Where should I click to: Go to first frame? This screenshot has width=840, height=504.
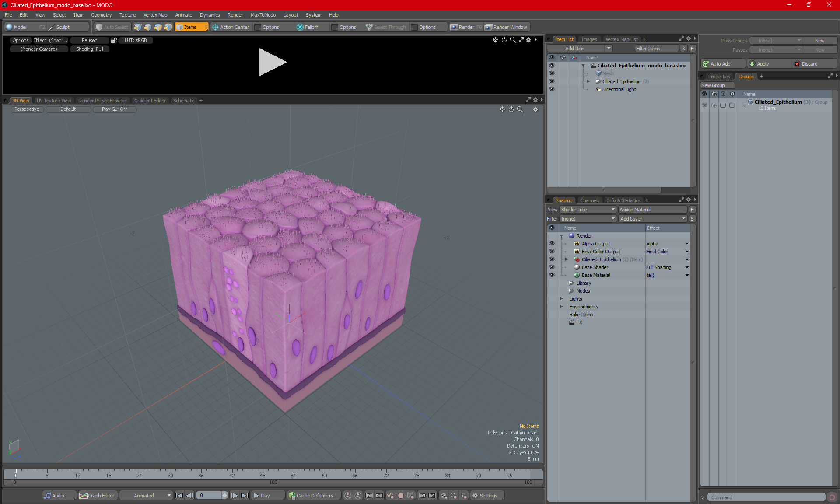pyautogui.click(x=179, y=496)
